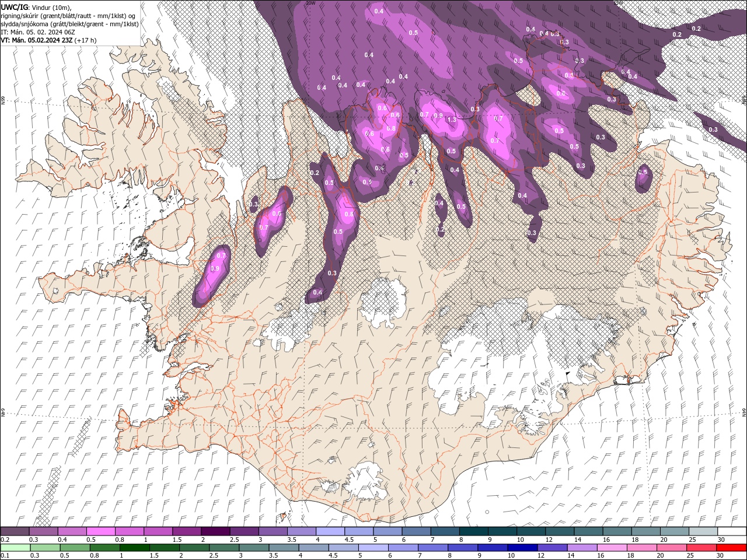Click the '20W' longitude label
Image resolution: width=747 pixels, height=560 pixels.
[310, 3]
